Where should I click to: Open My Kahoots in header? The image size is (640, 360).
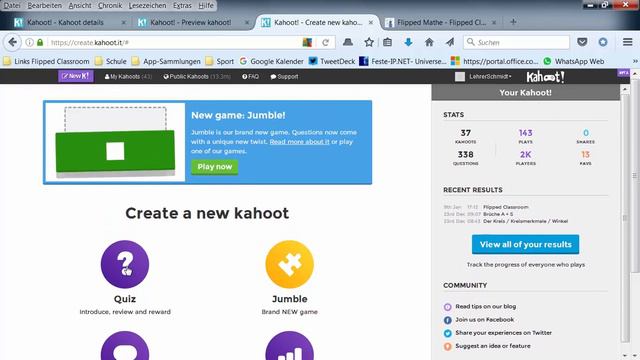click(x=128, y=76)
